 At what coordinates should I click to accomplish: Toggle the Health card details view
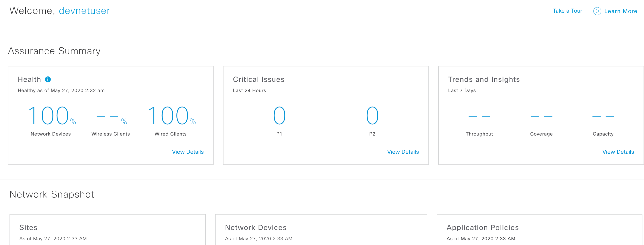[188, 152]
